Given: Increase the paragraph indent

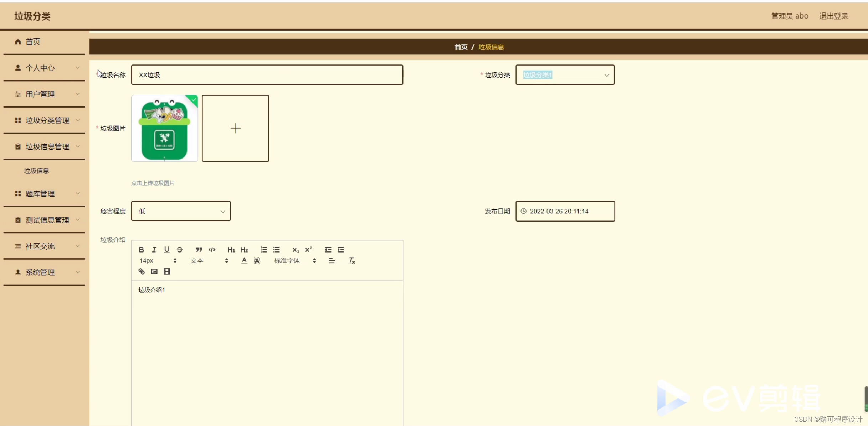Looking at the screenshot, I should (341, 250).
